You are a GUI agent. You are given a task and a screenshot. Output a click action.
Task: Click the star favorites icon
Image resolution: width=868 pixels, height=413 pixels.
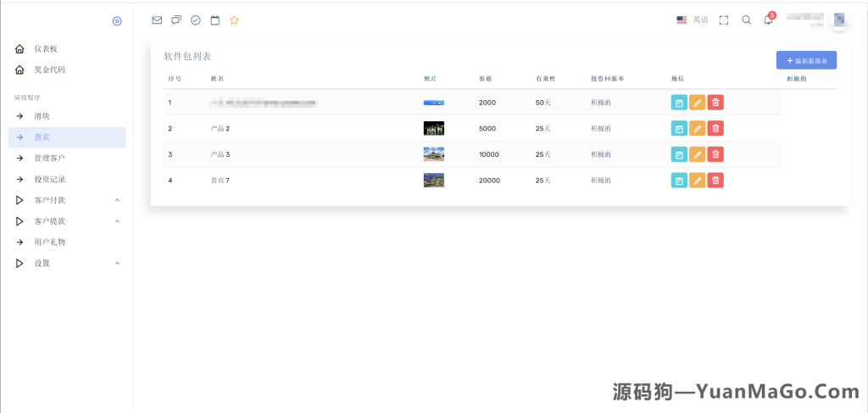click(x=234, y=20)
